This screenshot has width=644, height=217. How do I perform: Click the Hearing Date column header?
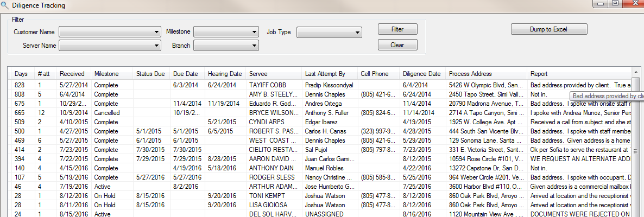(x=225, y=74)
